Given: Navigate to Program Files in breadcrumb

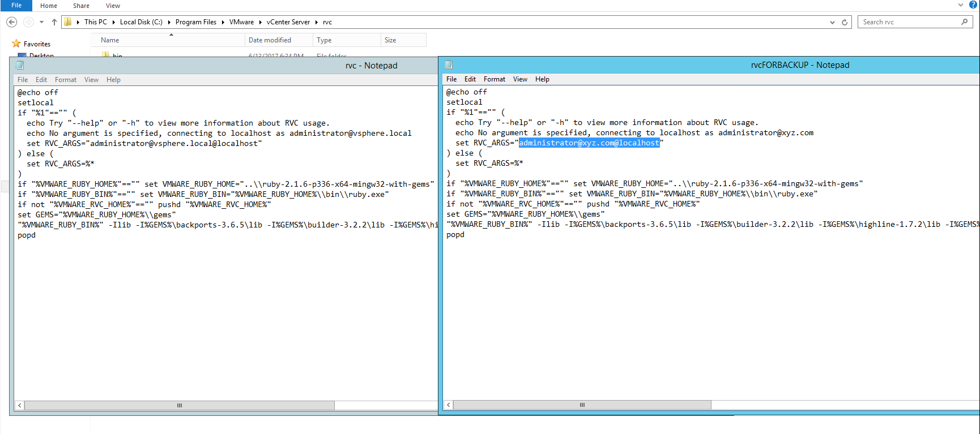Looking at the screenshot, I should coord(195,22).
